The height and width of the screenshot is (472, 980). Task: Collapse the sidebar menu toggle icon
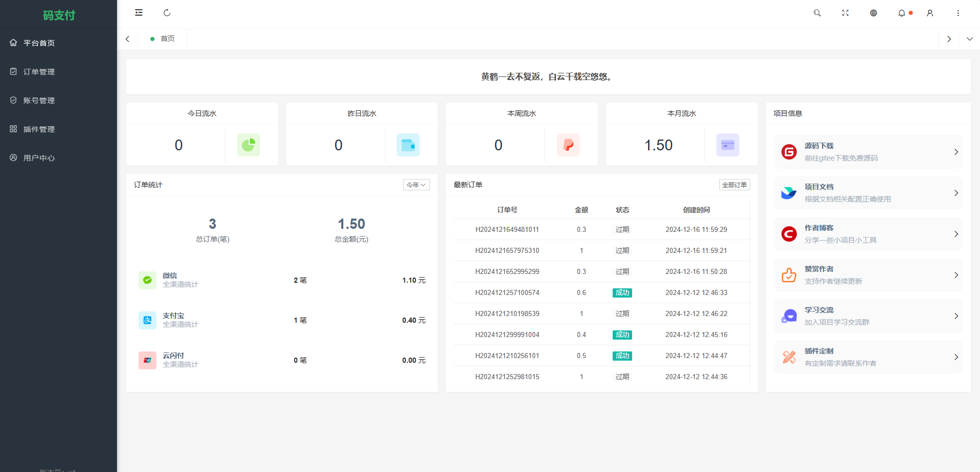pos(139,13)
